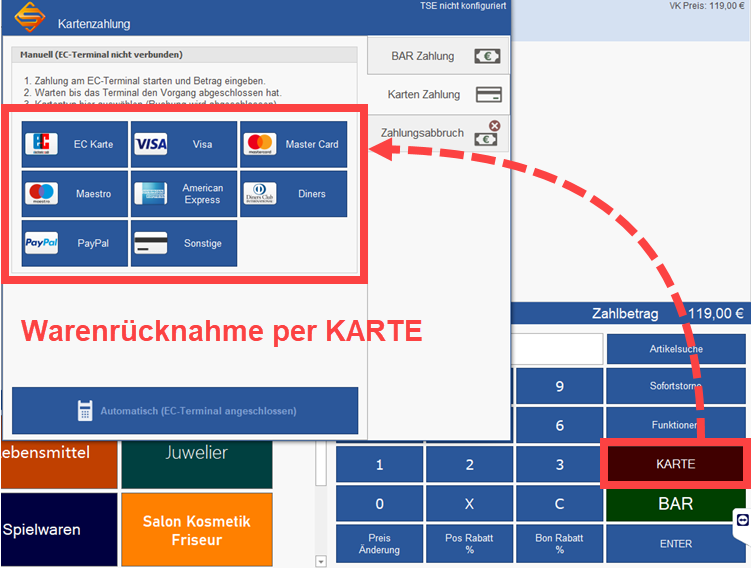The width and height of the screenshot is (751, 568).
Task: Open the Funktionen menu button
Action: tap(676, 425)
